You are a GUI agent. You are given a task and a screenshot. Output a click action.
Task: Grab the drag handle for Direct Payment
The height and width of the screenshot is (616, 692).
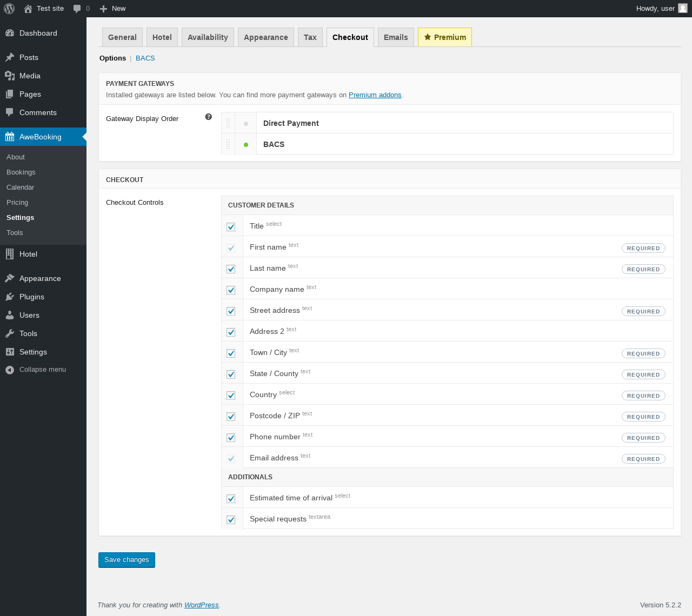coord(228,123)
